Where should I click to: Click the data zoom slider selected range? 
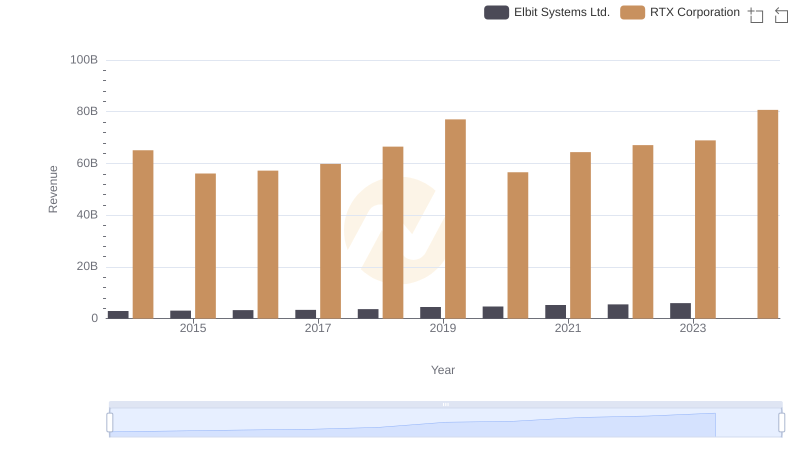445,423
